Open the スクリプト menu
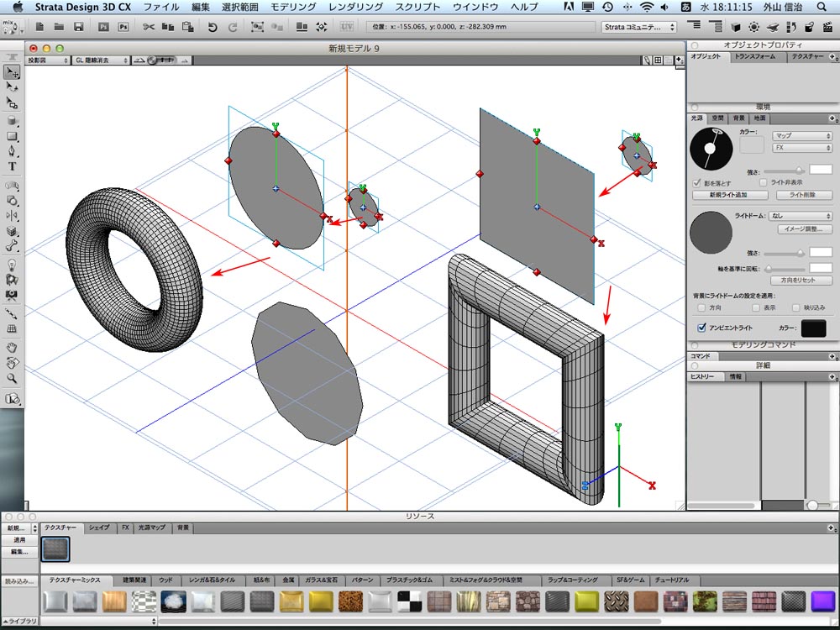The height and width of the screenshot is (630, 840). tap(417, 7)
